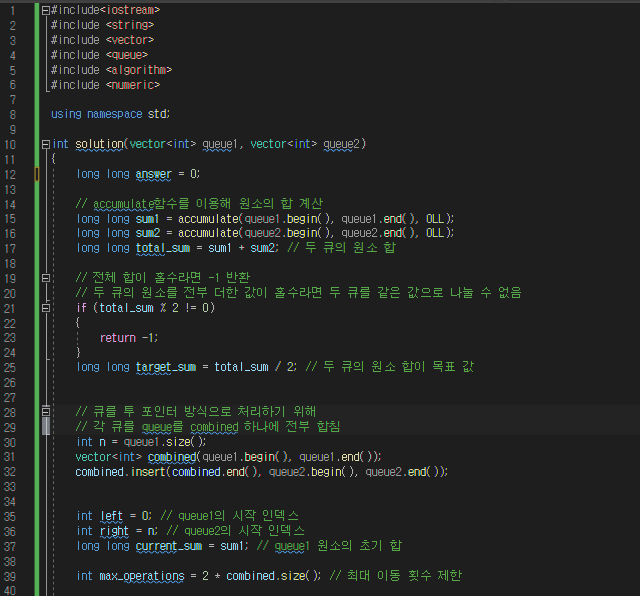
Task: Click 'accumulate' in the line 14 comment
Action: point(124,203)
